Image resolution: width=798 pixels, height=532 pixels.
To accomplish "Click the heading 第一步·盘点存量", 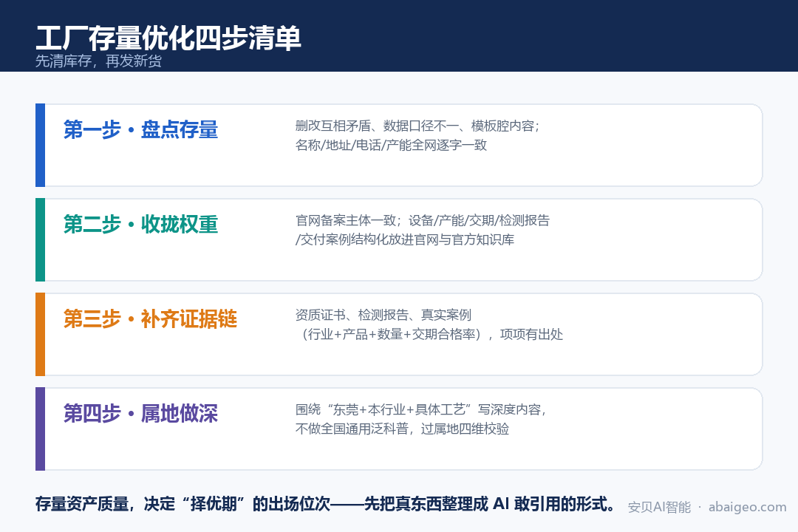I will click(140, 129).
